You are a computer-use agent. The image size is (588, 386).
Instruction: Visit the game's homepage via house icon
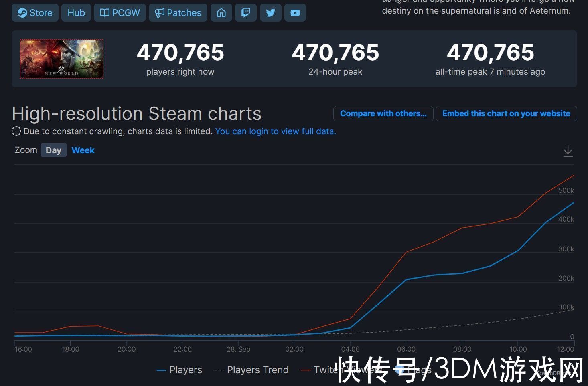pos(221,13)
